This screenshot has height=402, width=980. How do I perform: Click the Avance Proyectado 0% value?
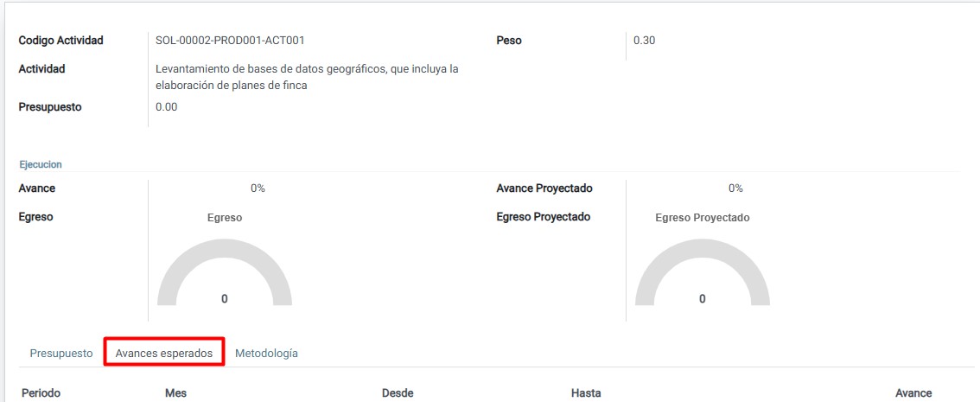(735, 188)
